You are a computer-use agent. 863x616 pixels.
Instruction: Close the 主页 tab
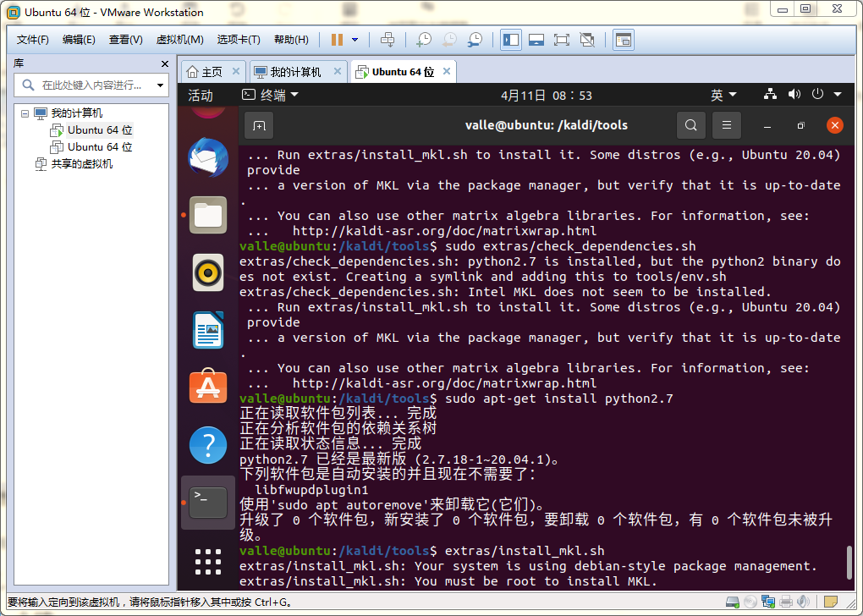[235, 72]
